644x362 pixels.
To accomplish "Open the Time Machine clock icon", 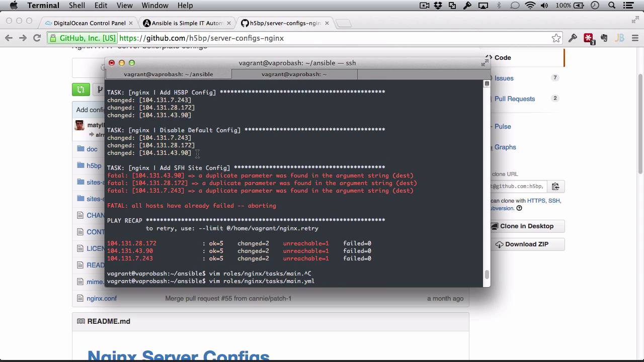I will tap(595, 6).
